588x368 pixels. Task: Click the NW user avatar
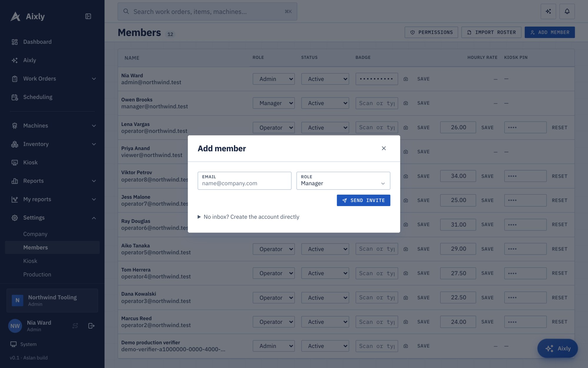15,326
